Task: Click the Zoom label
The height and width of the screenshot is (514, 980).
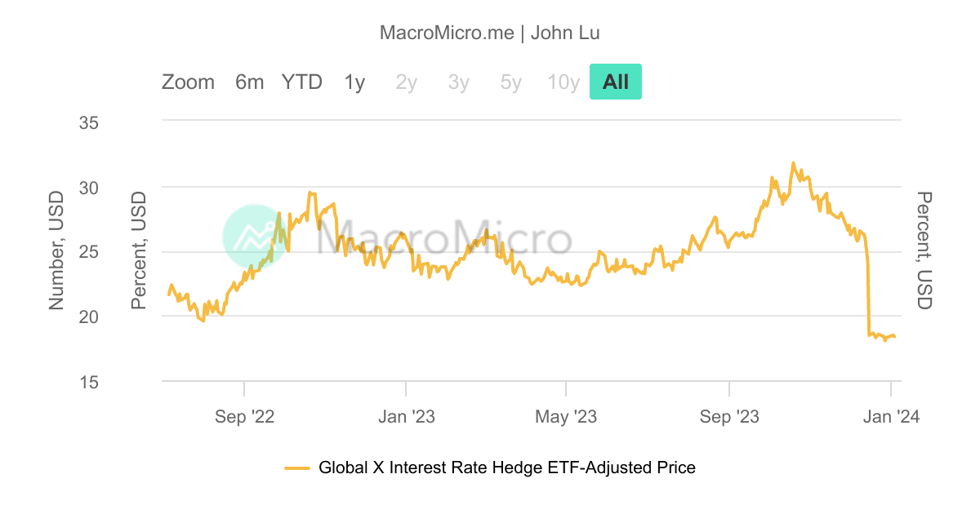Action: [x=189, y=82]
